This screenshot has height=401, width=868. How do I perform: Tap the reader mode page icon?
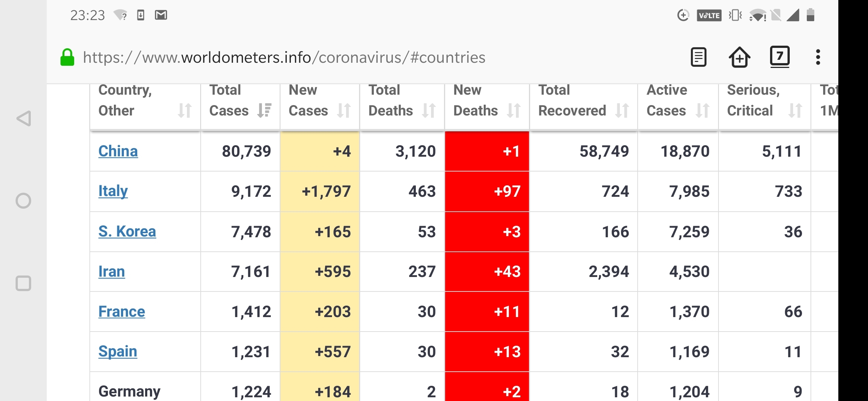pyautogui.click(x=698, y=57)
